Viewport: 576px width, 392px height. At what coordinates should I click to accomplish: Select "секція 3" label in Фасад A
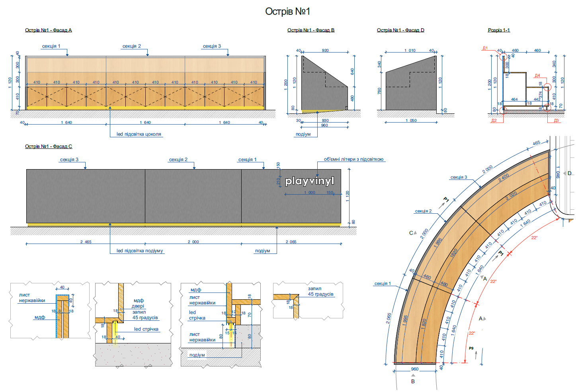click(x=212, y=46)
